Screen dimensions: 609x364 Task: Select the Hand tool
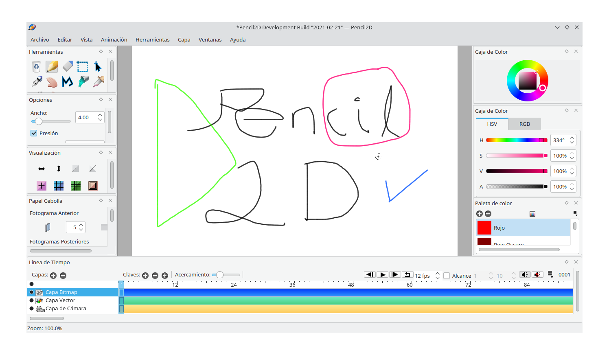(x=52, y=82)
